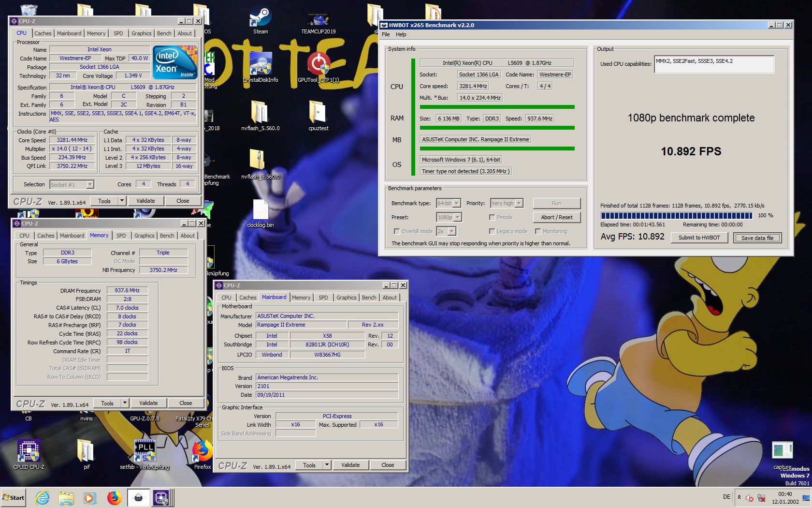
Task: Click the DRAM Frequency 937.6 MHz value
Action: tap(127, 290)
